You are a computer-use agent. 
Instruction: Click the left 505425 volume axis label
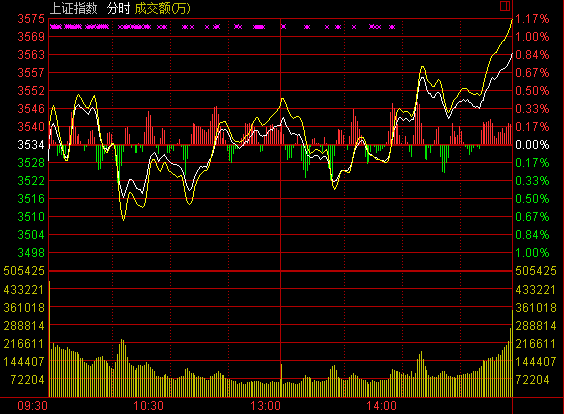[24, 270]
